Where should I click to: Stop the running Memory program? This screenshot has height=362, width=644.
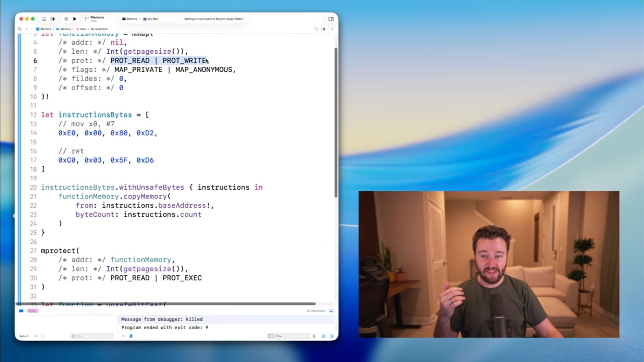point(66,19)
